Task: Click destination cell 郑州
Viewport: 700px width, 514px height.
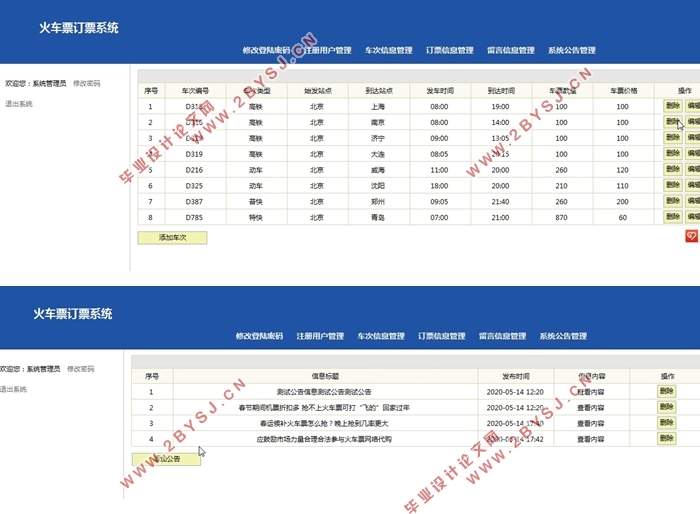Action: (378, 202)
